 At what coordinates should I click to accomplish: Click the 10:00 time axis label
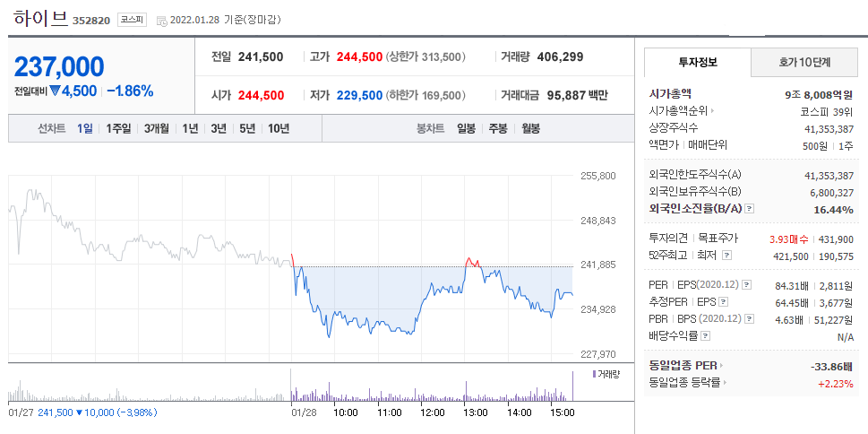pyautogui.click(x=346, y=413)
